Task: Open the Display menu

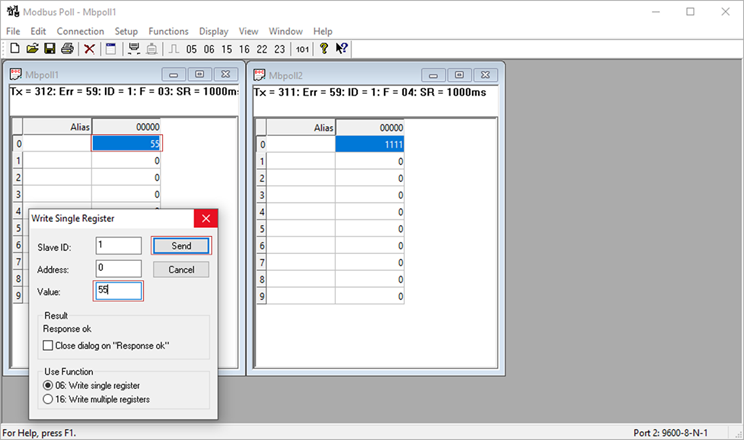Action: coord(214,31)
